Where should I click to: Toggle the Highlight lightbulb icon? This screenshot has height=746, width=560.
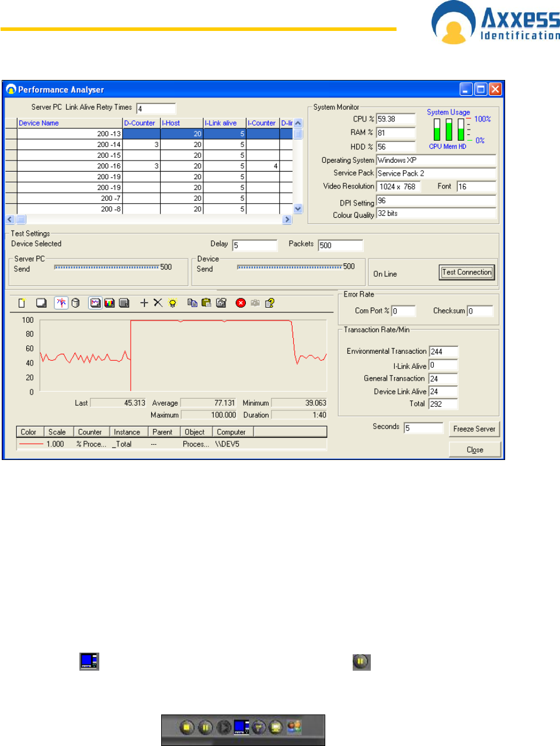click(172, 303)
